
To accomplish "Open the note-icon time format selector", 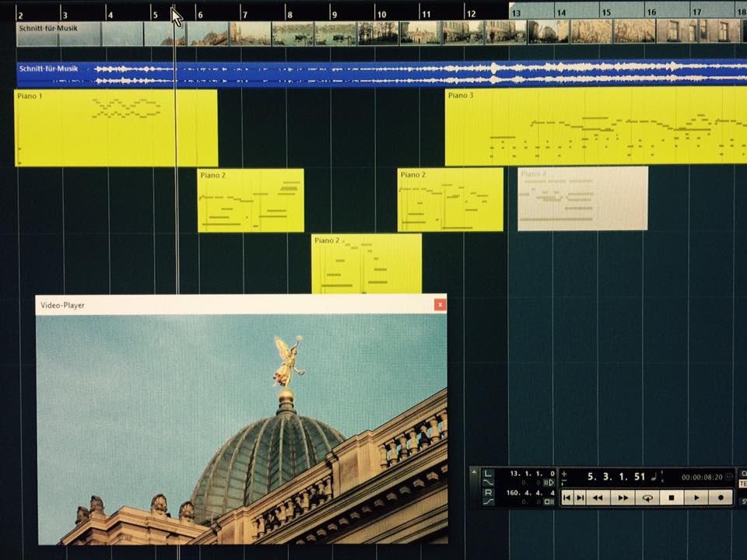I will coord(654,478).
